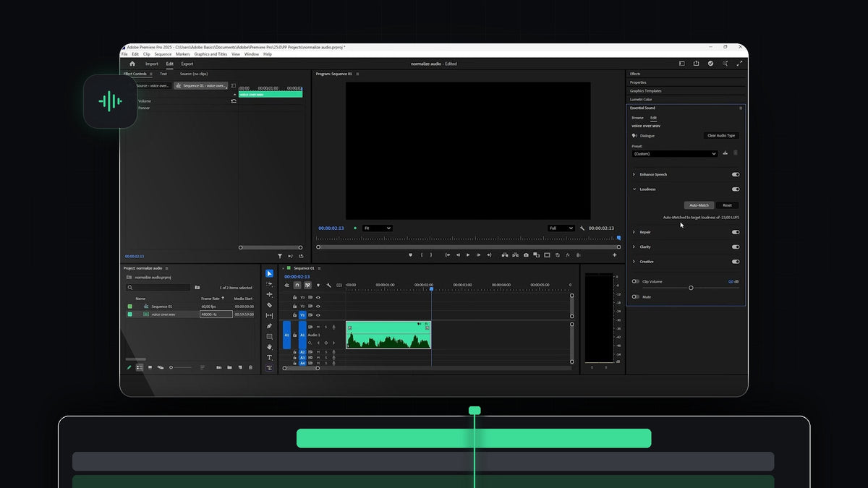The height and width of the screenshot is (488, 868).
Task: Toggle the Clarity switch
Action: point(736,247)
